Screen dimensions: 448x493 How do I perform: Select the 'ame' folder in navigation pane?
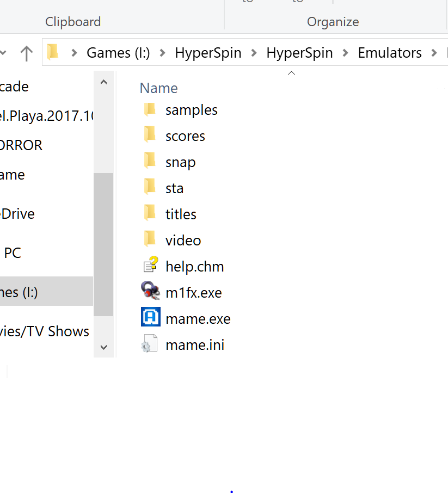tap(13, 175)
